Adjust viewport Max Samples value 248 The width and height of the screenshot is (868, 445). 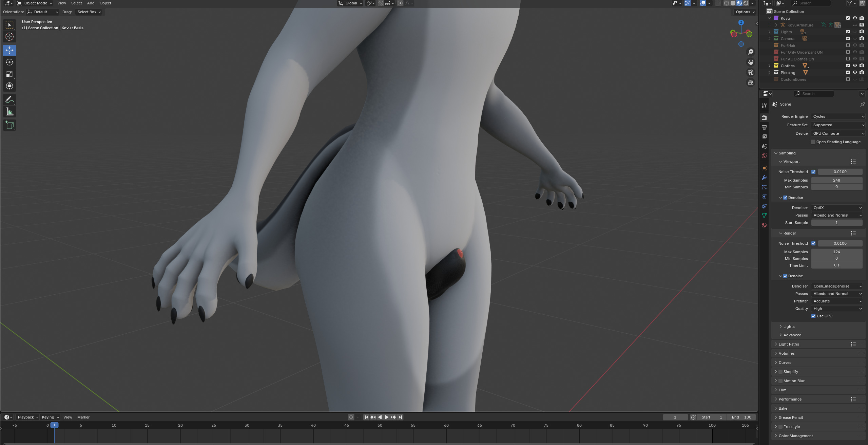[x=837, y=180]
